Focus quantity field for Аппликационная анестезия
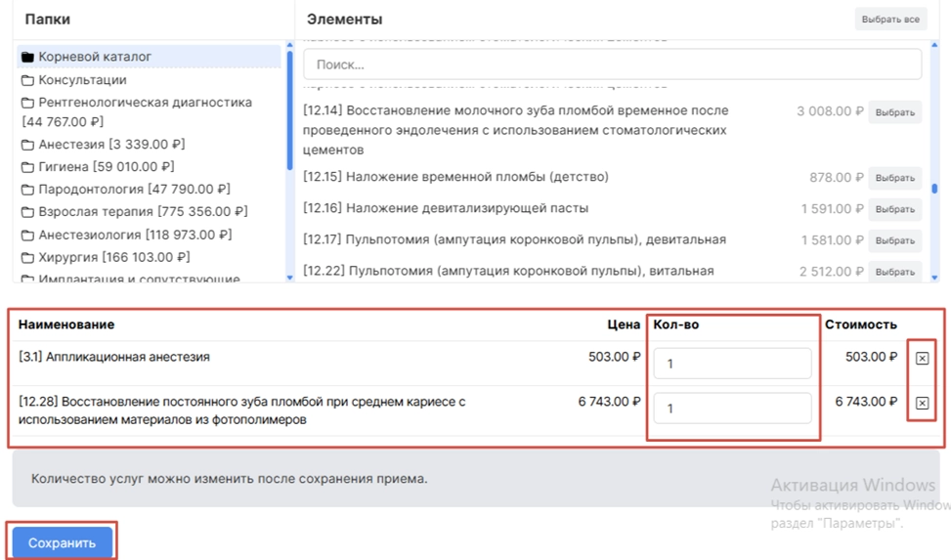The width and height of the screenshot is (951, 560). click(x=732, y=364)
